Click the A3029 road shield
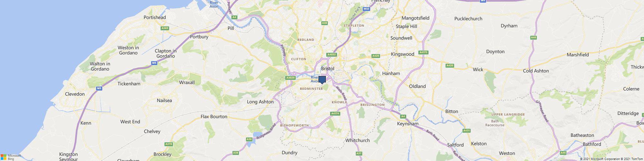644x161 pixels. tap(290, 78)
